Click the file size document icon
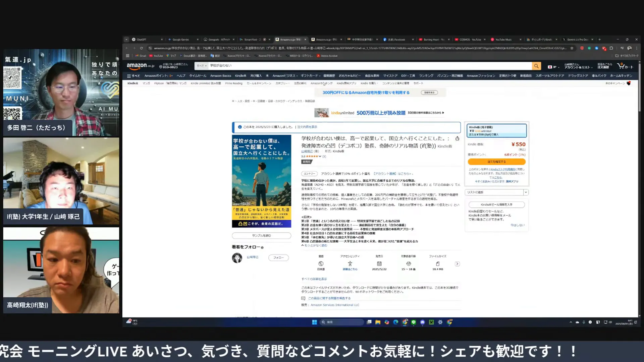644x362 pixels. point(438,264)
